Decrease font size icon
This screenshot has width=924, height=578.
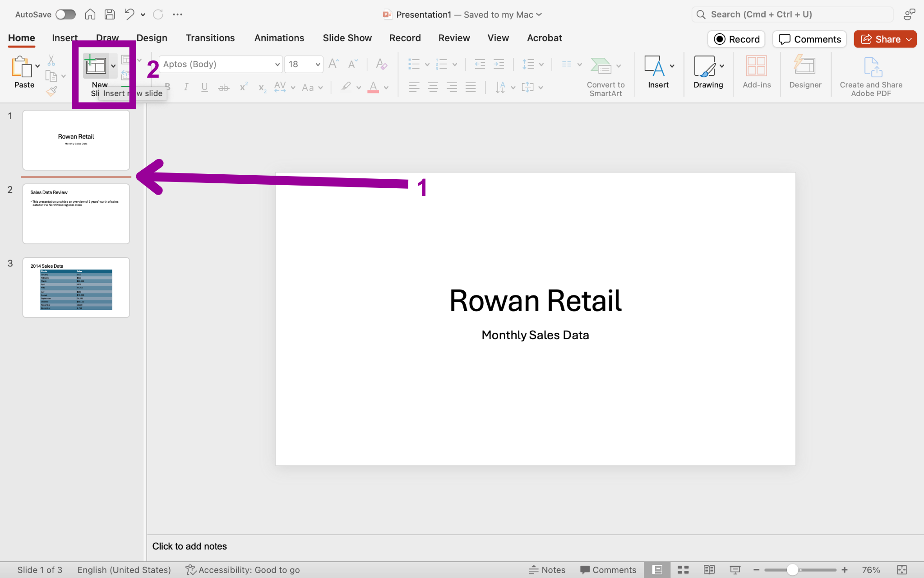pos(353,64)
